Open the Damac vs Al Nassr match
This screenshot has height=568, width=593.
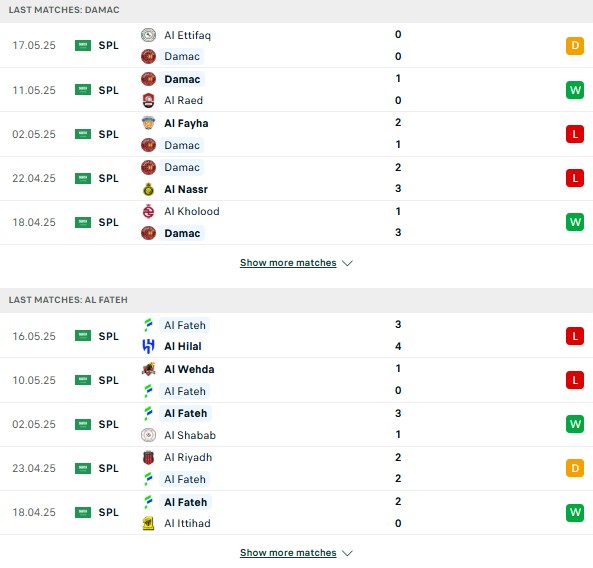(296, 178)
